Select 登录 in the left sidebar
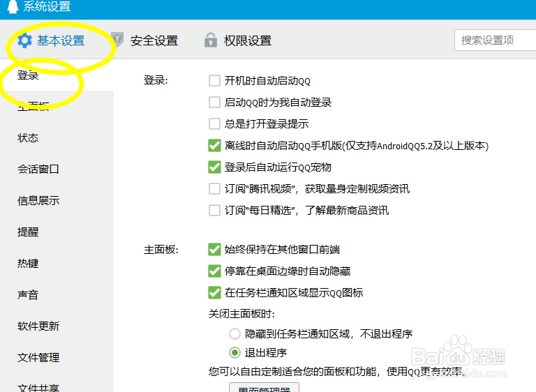 pos(28,75)
